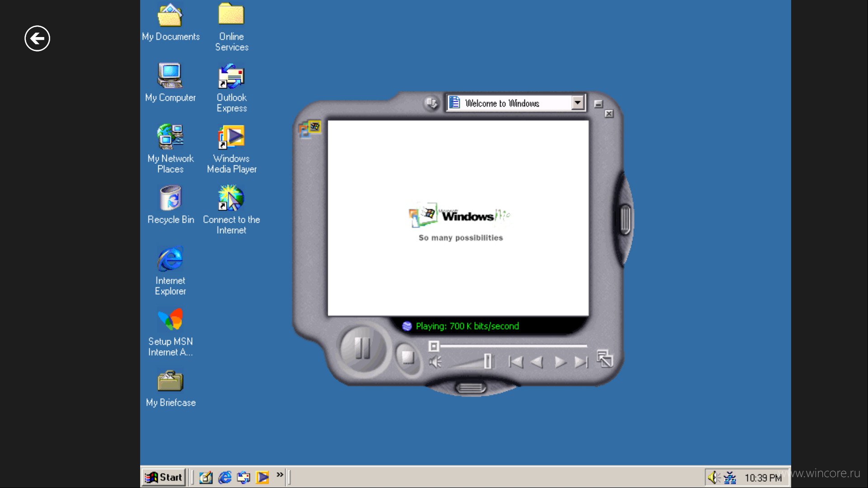The image size is (868, 488).
Task: Open the Online Services folder
Action: pyautogui.click(x=231, y=27)
